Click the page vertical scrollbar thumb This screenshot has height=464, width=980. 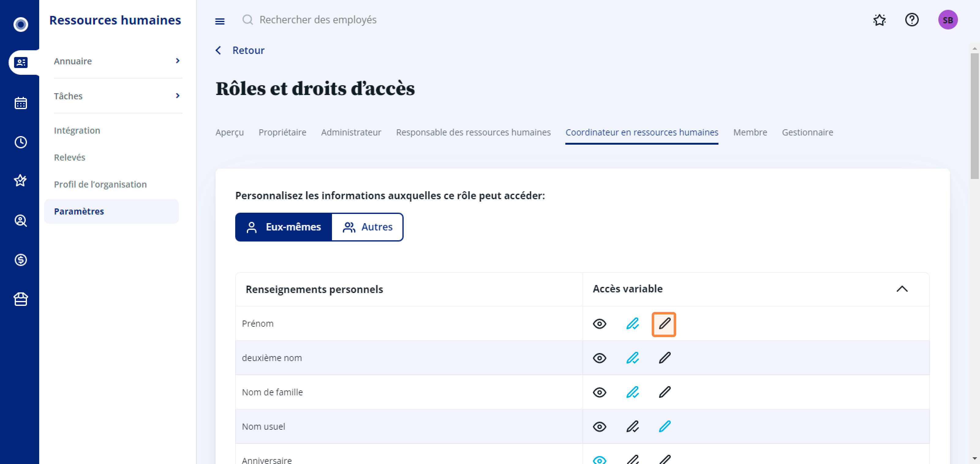[x=974, y=116]
